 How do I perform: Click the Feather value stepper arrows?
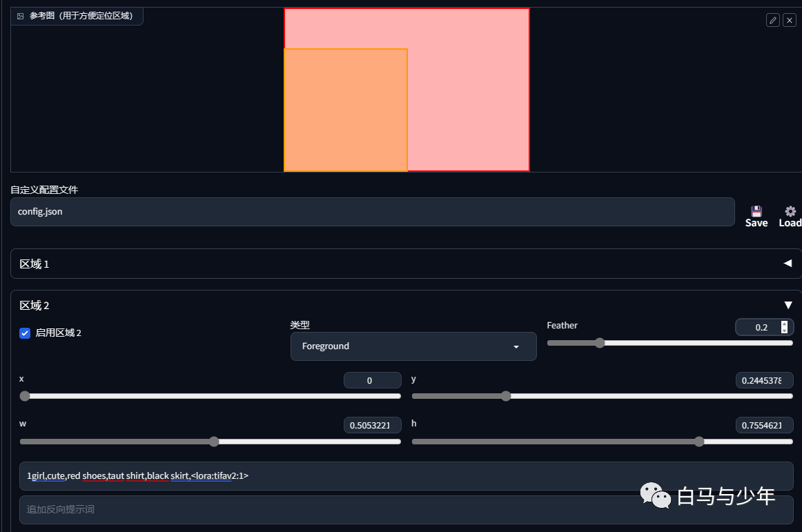(x=784, y=327)
